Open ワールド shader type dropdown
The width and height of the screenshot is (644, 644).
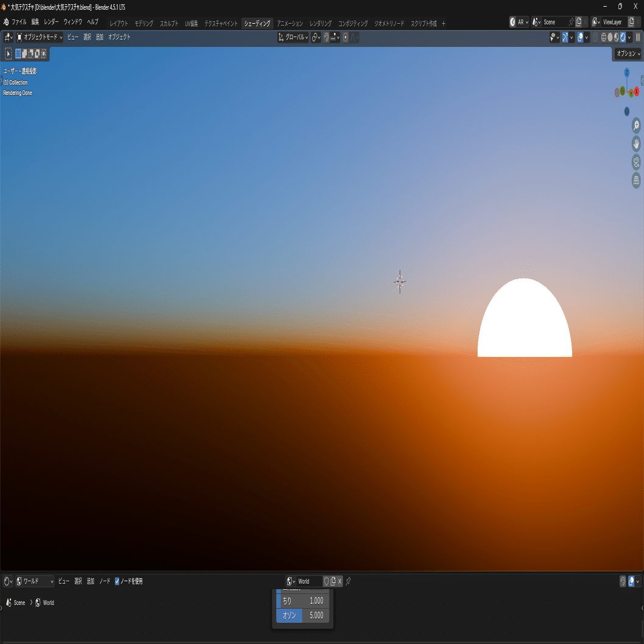(x=35, y=581)
